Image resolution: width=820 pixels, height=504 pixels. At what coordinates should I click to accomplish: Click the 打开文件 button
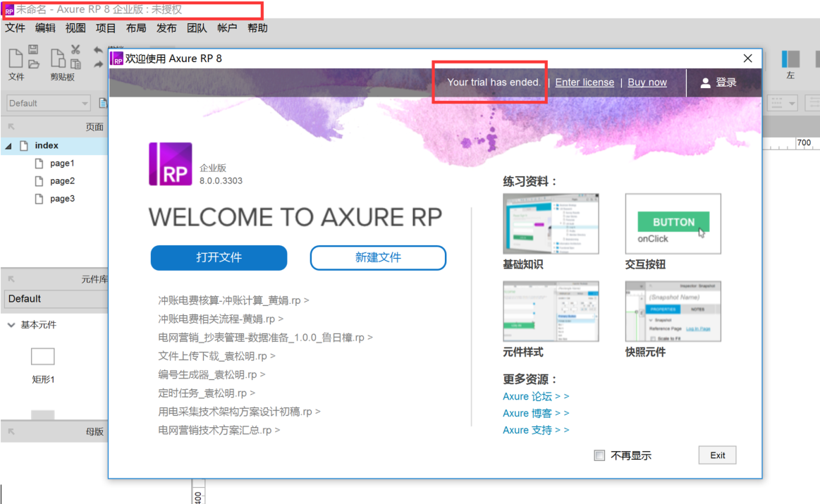(219, 258)
